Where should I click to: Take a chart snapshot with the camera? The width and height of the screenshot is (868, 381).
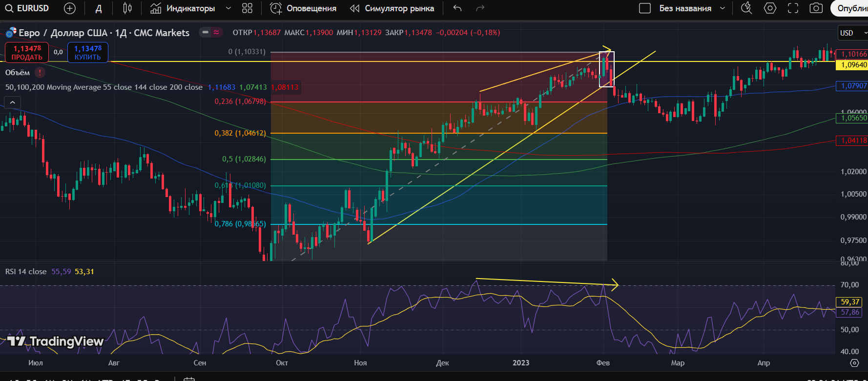tap(816, 8)
